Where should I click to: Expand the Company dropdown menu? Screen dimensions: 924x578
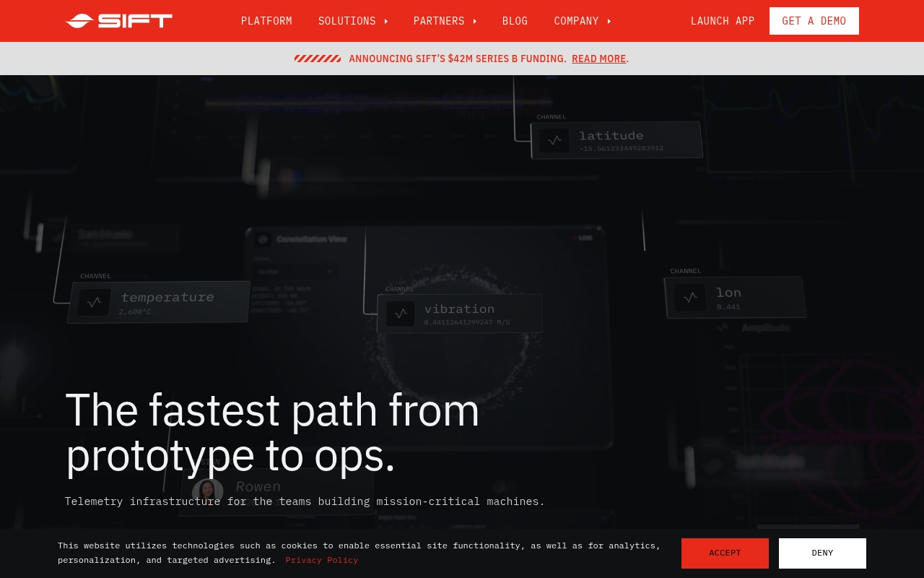583,21
